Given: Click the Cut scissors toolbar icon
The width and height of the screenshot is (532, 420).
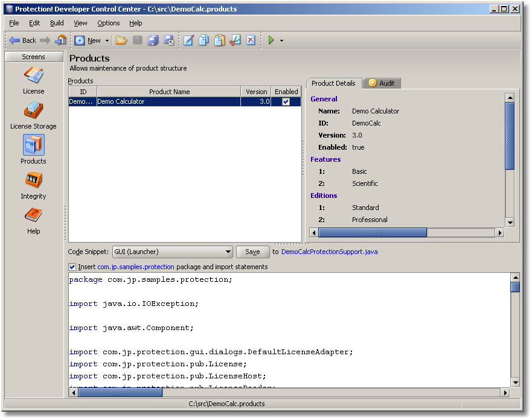Looking at the screenshot, I should [236, 40].
